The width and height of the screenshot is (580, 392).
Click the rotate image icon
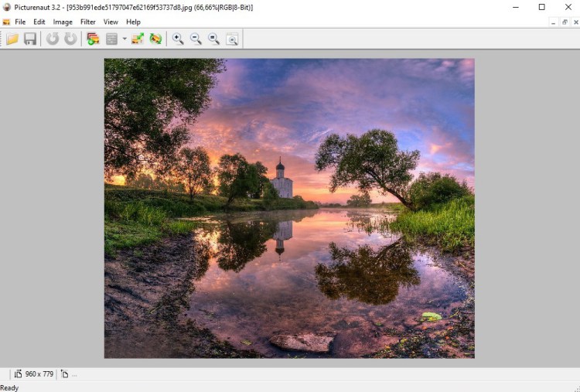[x=156, y=39]
